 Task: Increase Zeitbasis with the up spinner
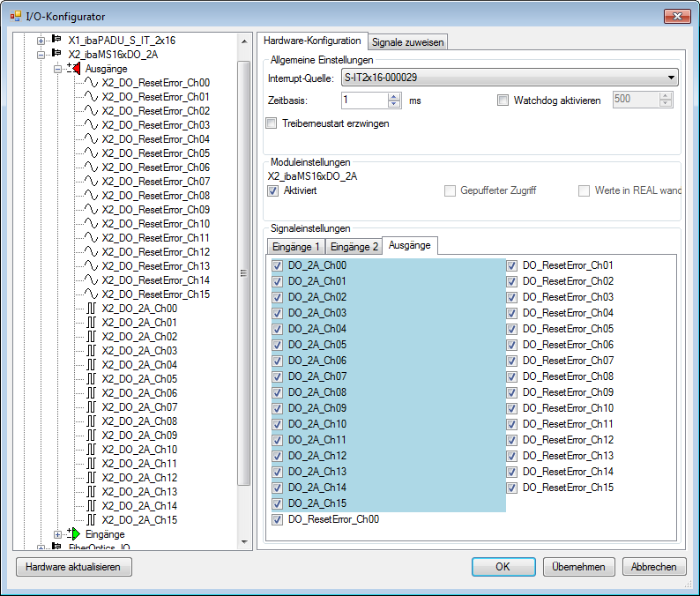394,97
